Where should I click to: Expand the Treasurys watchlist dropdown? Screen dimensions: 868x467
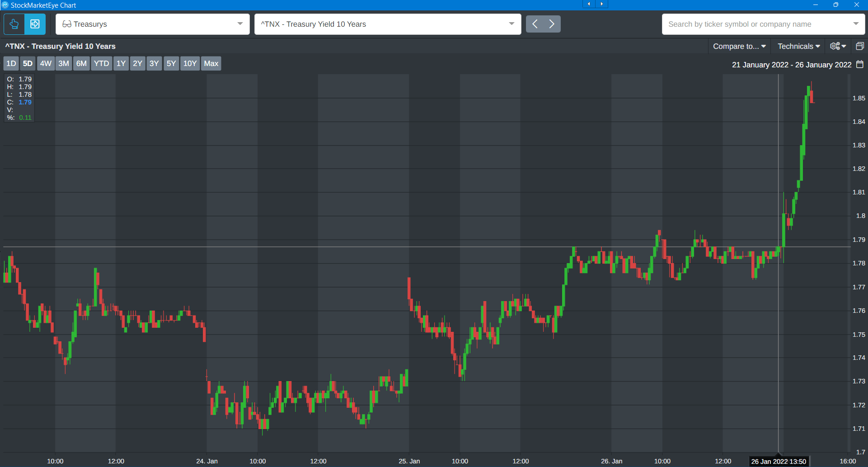[153, 24]
